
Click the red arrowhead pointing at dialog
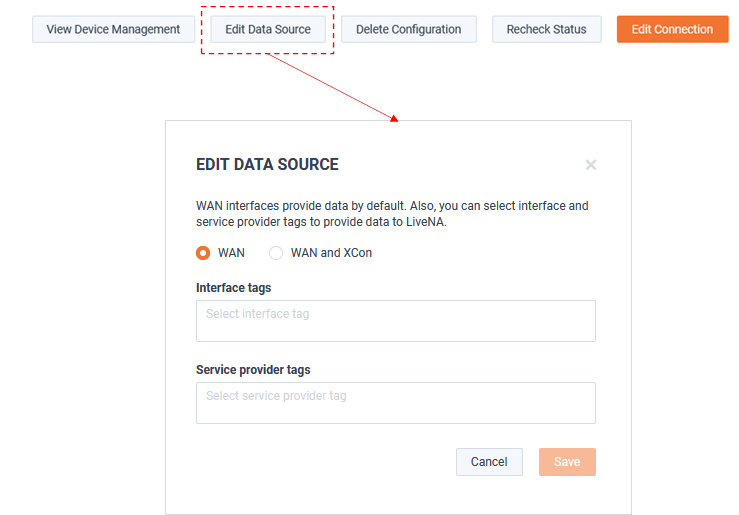click(x=394, y=118)
